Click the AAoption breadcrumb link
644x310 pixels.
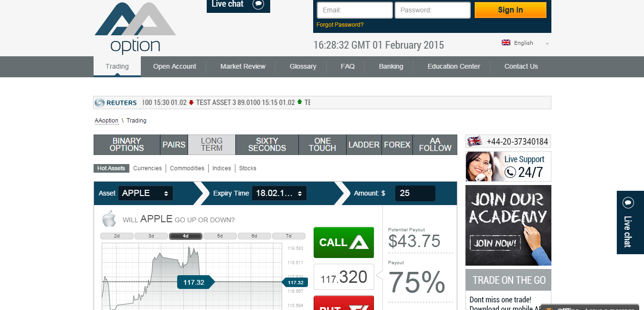(106, 121)
